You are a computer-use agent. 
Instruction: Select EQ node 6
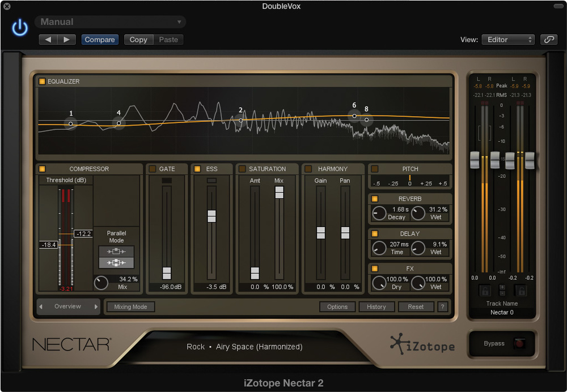[354, 116]
